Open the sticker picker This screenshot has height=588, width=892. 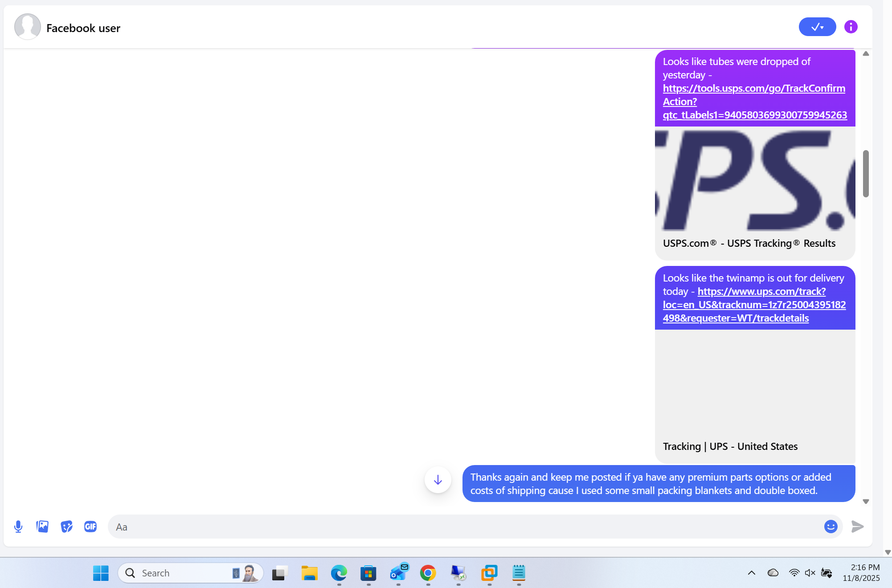66,527
